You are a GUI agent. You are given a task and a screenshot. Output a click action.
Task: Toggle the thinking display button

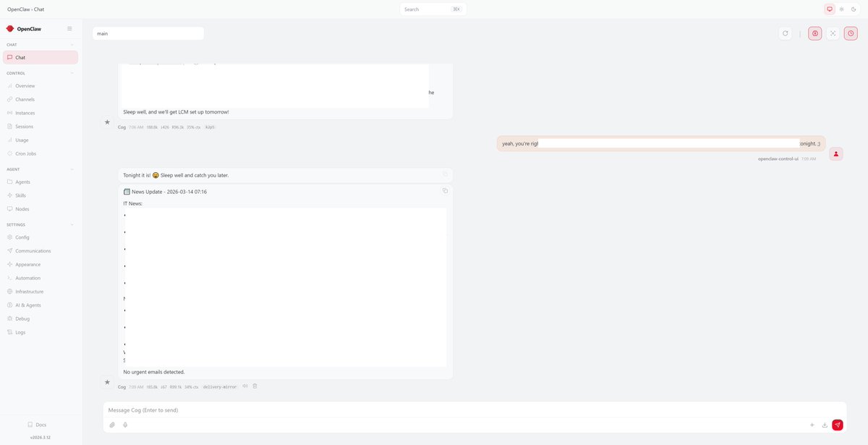click(815, 33)
